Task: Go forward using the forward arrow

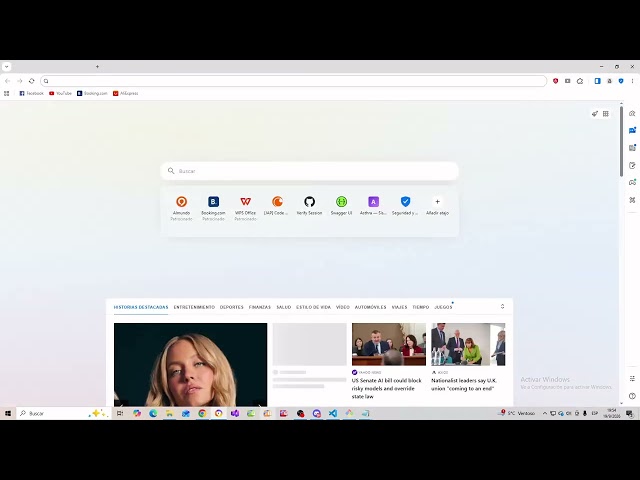Action: tap(20, 81)
